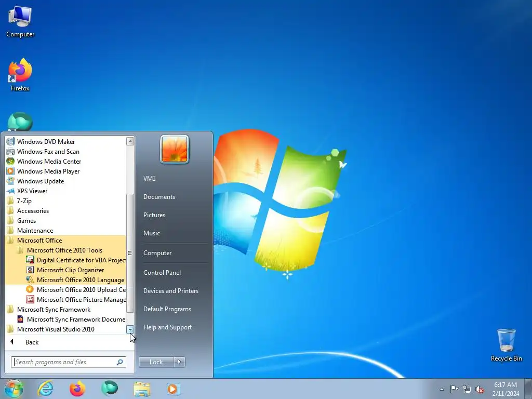Click the program list scroll-up arrow
This screenshot has height=399, width=532.
point(130,141)
